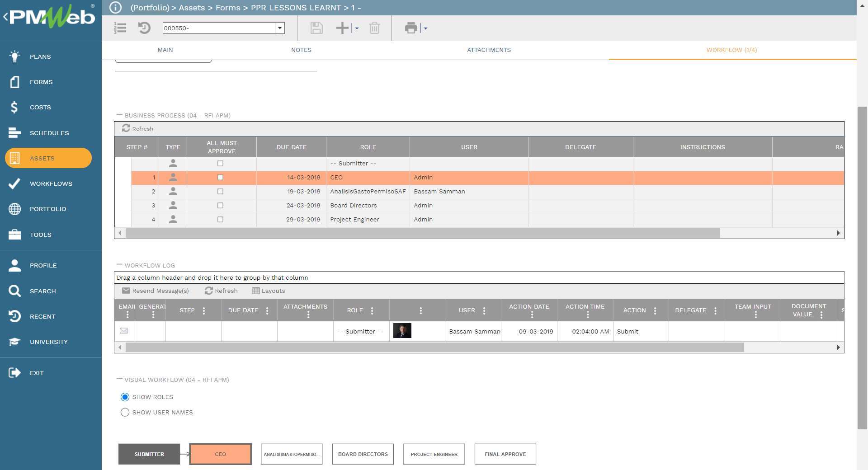Image resolution: width=868 pixels, height=470 pixels.
Task: Check All Must Approve for Board Directors row
Action: 221,206
